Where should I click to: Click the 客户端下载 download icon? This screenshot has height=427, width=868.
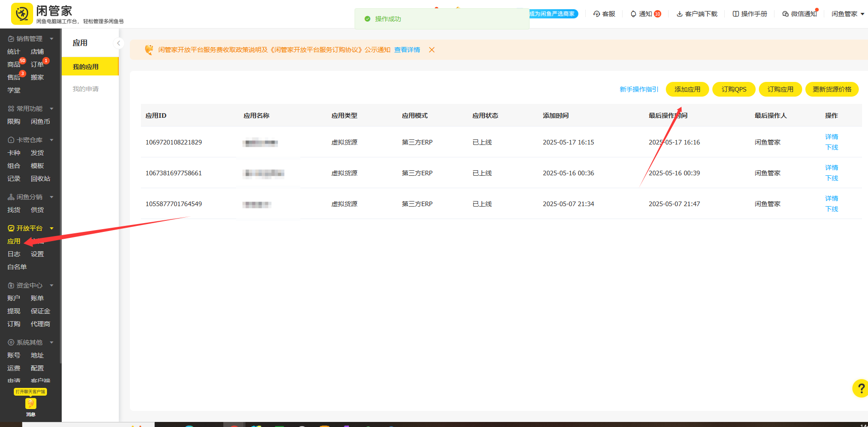pyautogui.click(x=679, y=14)
